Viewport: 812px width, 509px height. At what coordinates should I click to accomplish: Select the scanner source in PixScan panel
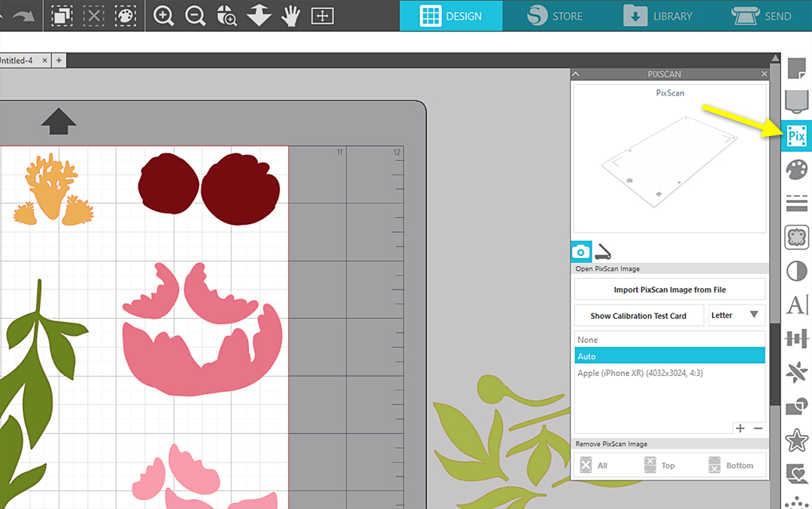603,252
